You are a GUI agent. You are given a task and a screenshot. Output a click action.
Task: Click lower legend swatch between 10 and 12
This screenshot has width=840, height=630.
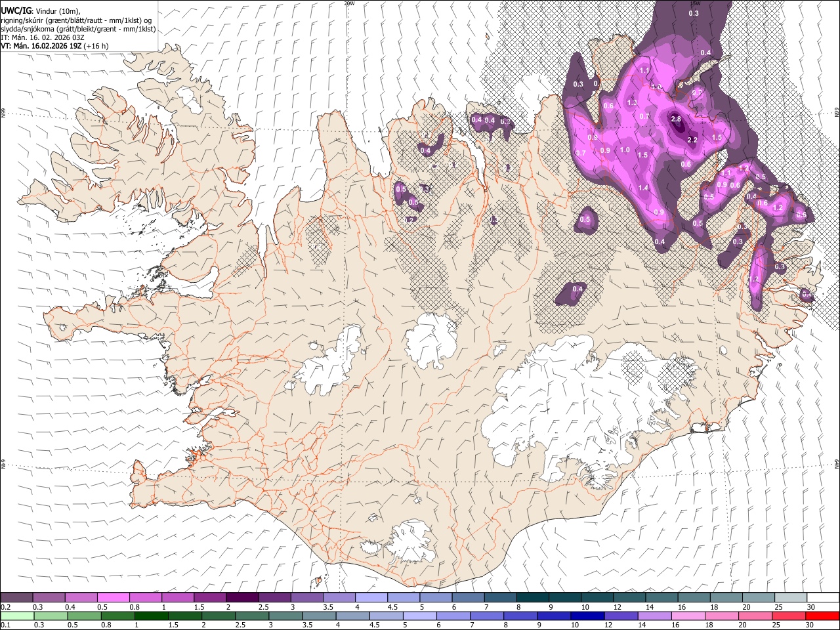point(588,616)
